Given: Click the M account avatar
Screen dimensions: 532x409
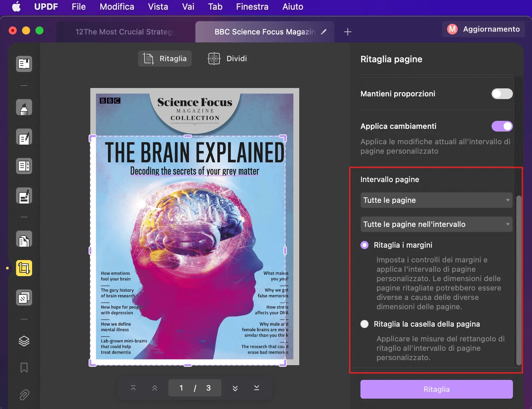Looking at the screenshot, I should [452, 29].
